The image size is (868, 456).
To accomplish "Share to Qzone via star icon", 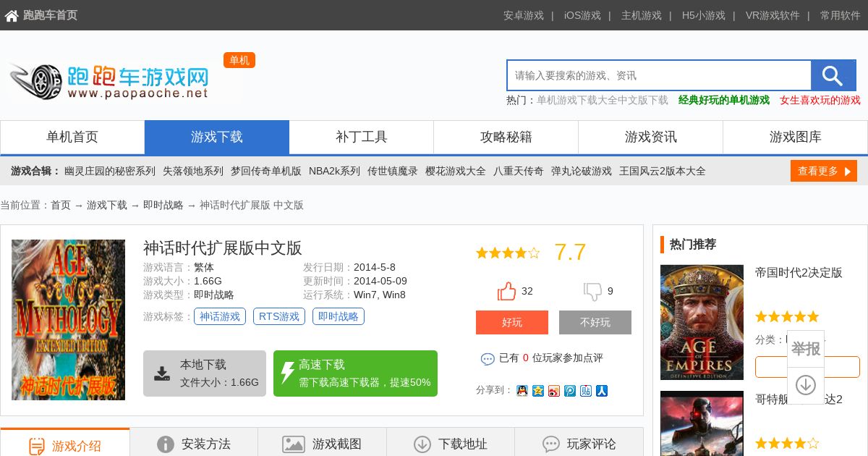I will (538, 391).
